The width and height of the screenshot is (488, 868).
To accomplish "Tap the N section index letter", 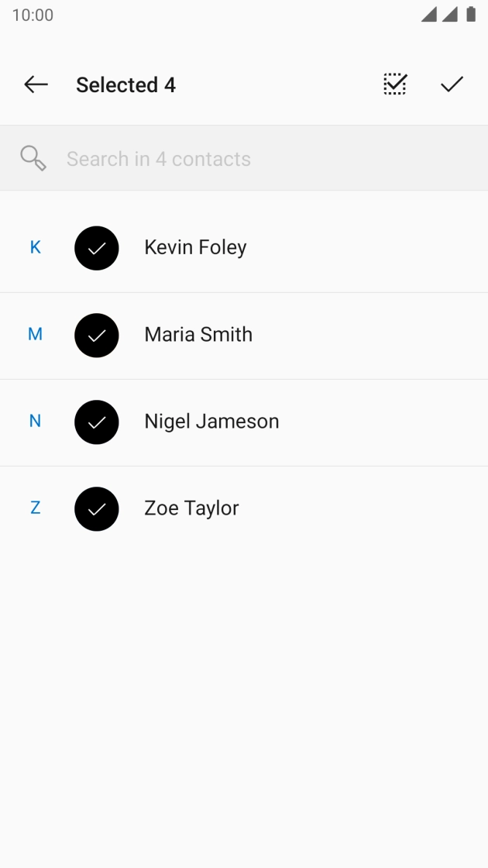I will [x=35, y=421].
